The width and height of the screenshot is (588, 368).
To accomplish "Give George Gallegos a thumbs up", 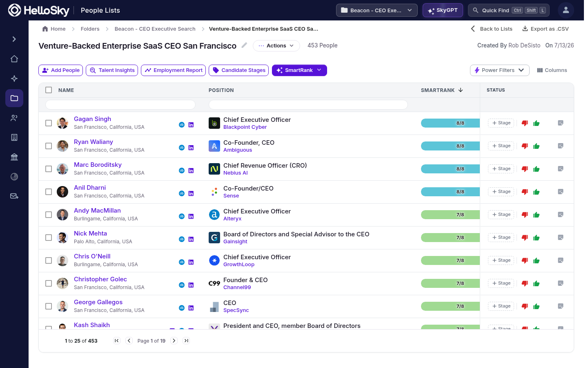I will point(537,306).
